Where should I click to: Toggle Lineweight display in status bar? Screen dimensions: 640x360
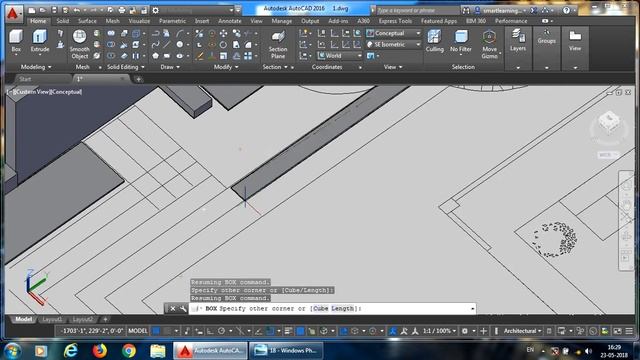[x=288, y=331]
